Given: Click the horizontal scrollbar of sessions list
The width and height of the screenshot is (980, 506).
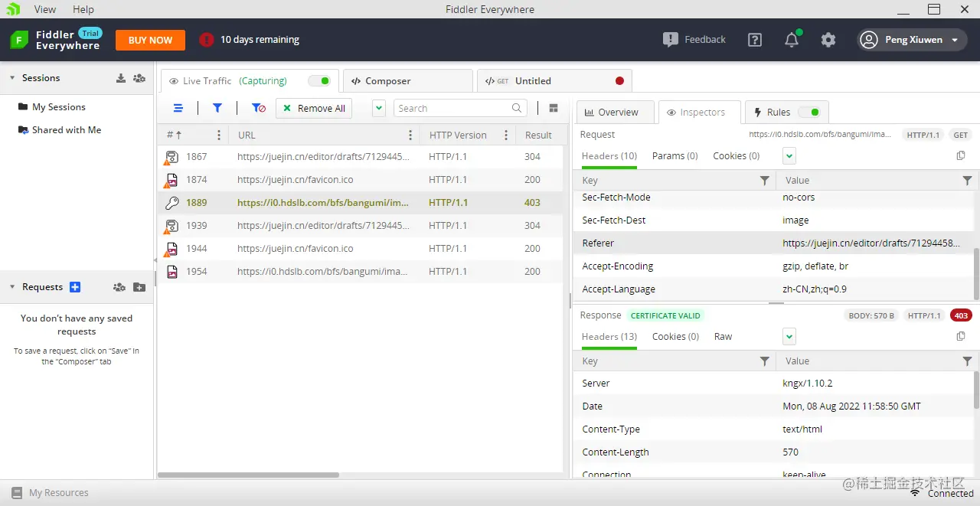Looking at the screenshot, I should (x=249, y=475).
